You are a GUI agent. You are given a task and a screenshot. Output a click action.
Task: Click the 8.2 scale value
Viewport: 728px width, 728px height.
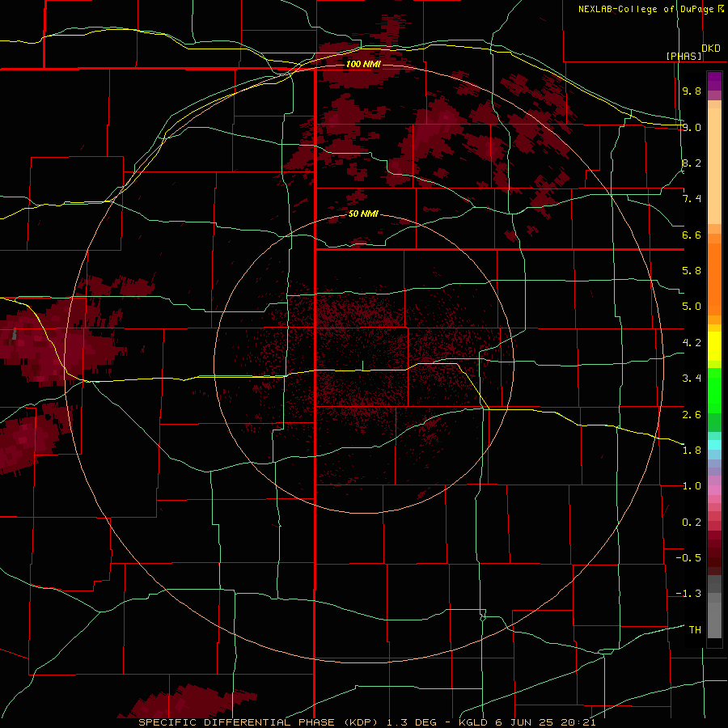pyautogui.click(x=692, y=163)
